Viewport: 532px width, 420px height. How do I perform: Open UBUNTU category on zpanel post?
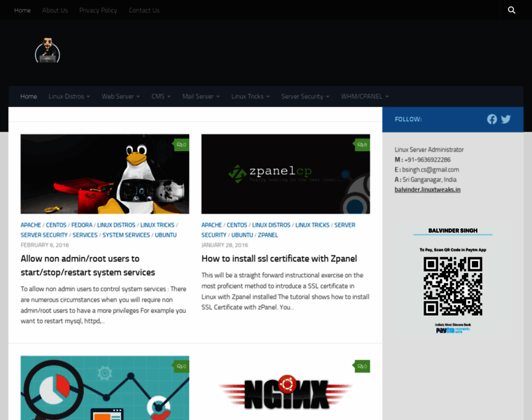pyautogui.click(x=242, y=234)
